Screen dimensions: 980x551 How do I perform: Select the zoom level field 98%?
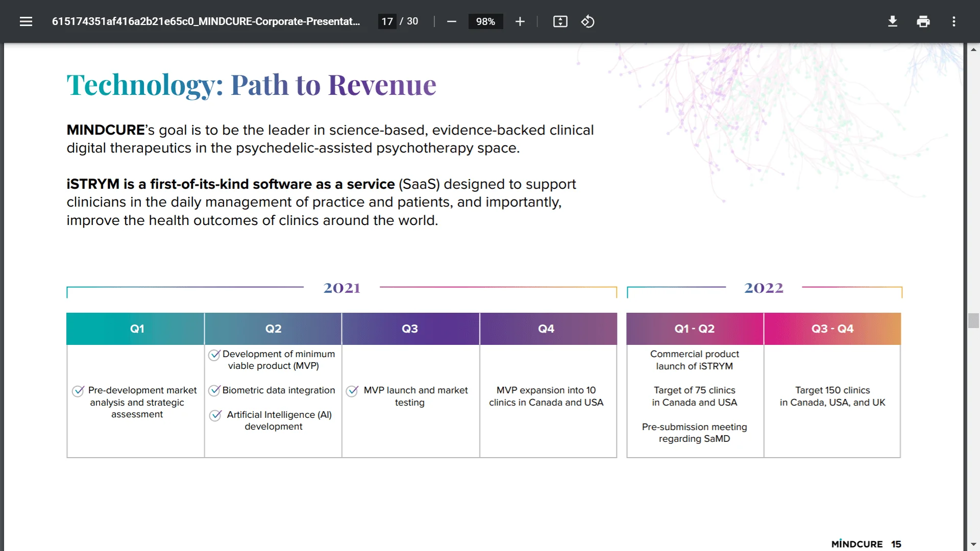click(x=485, y=21)
